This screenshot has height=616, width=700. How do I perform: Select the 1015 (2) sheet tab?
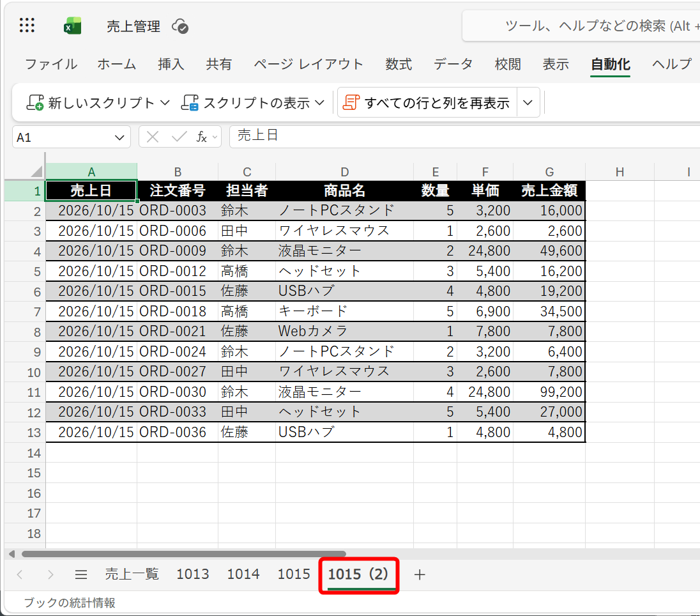(x=358, y=574)
